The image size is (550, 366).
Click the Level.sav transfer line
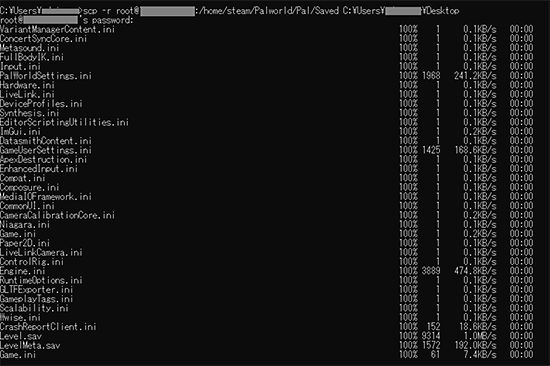point(267,336)
